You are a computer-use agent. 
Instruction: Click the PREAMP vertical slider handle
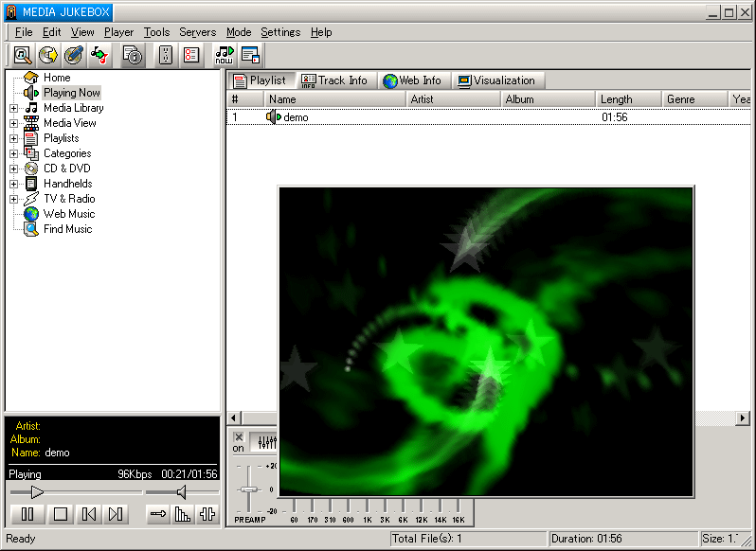click(x=249, y=489)
